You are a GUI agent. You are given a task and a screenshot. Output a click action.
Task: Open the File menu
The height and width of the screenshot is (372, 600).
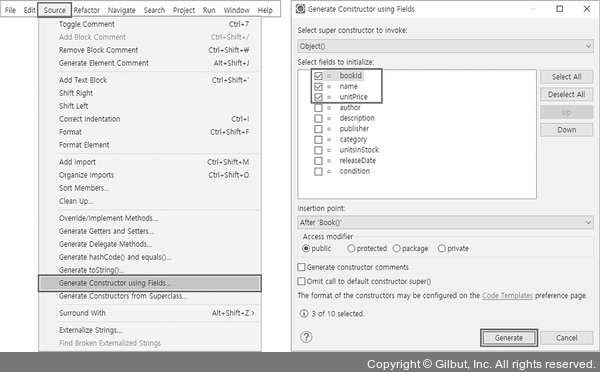coord(10,10)
